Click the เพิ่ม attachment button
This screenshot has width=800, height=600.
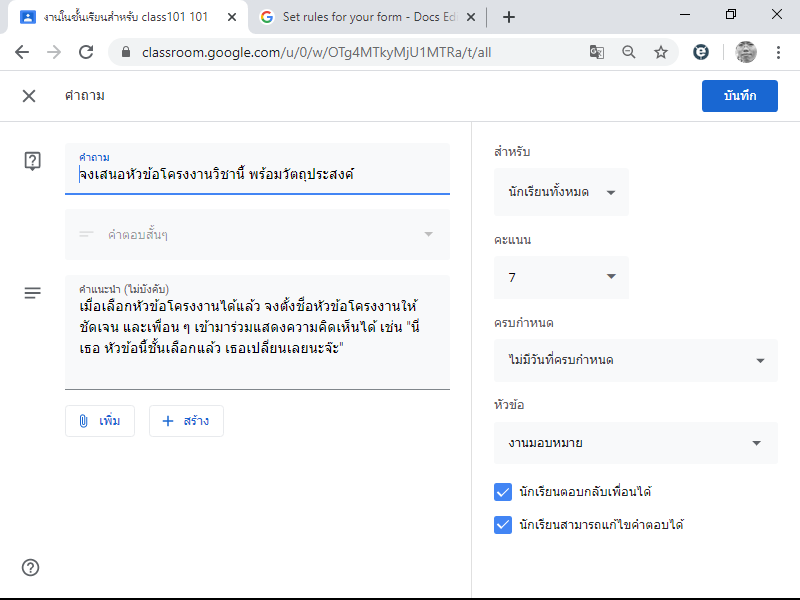(x=100, y=421)
